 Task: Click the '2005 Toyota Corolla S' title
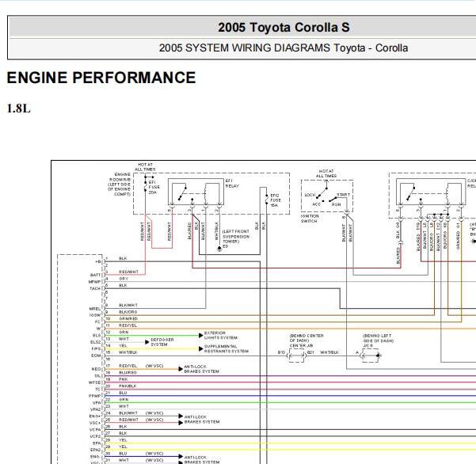pos(284,28)
